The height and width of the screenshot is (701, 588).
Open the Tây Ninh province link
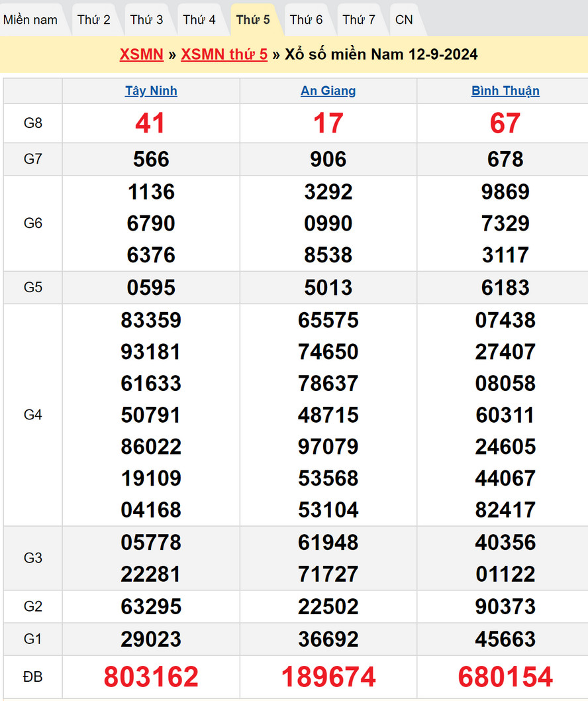151,91
